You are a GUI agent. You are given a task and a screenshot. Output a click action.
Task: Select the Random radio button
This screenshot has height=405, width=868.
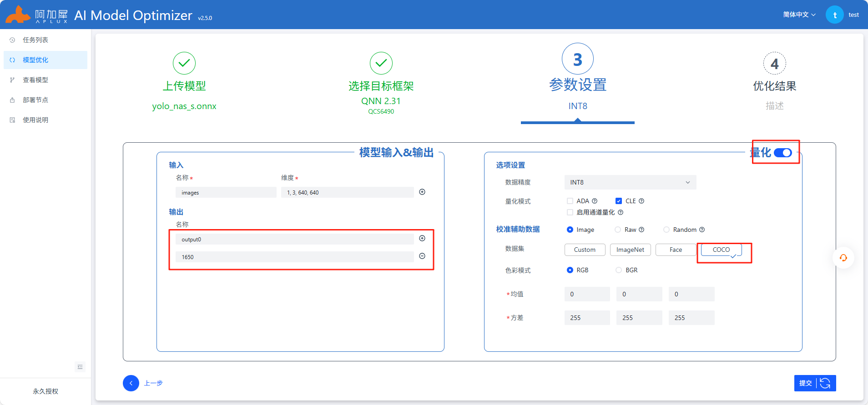pos(666,230)
